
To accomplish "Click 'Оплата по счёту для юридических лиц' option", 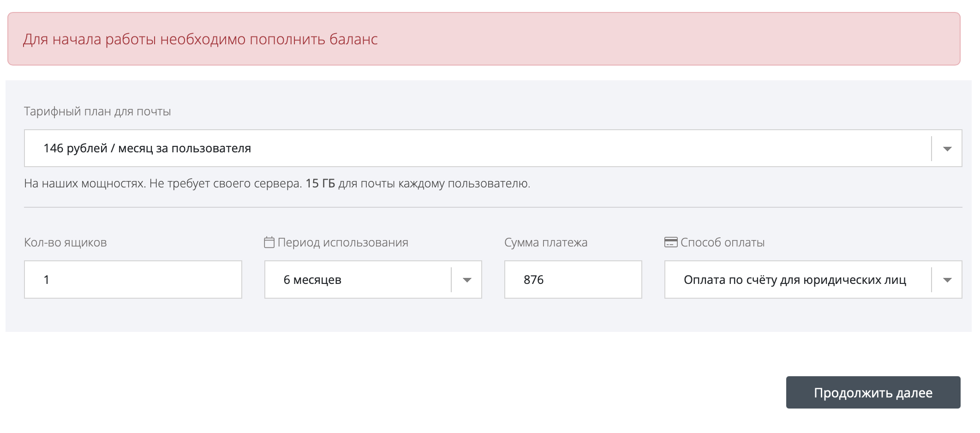I will pos(795,280).
